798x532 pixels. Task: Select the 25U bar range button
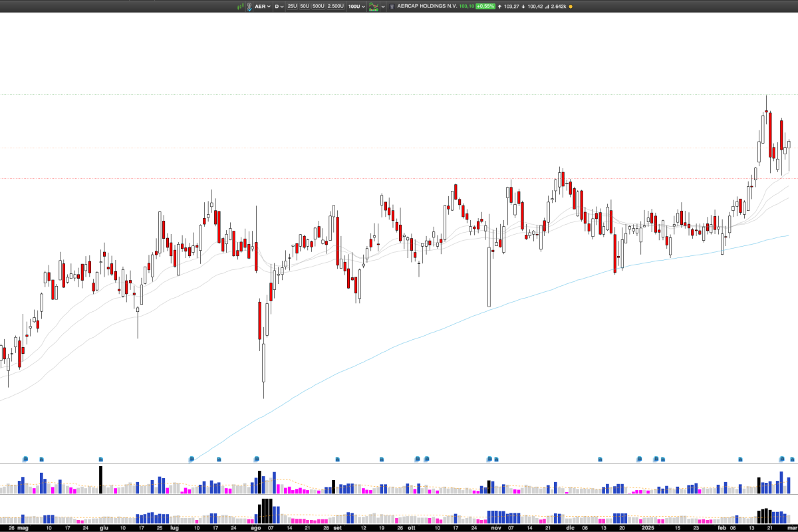click(292, 6)
